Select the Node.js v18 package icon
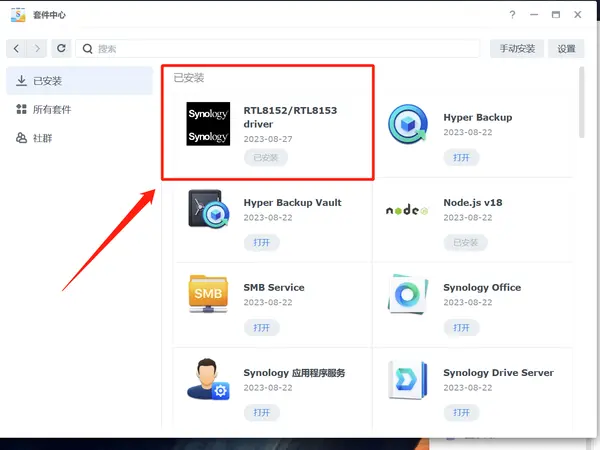The width and height of the screenshot is (600, 450). click(407, 210)
